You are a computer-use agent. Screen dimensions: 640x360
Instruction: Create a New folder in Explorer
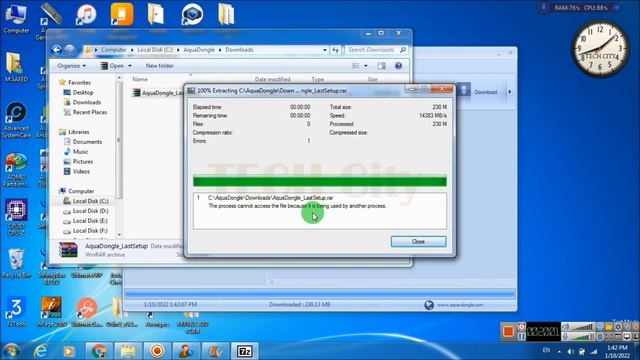click(160, 66)
